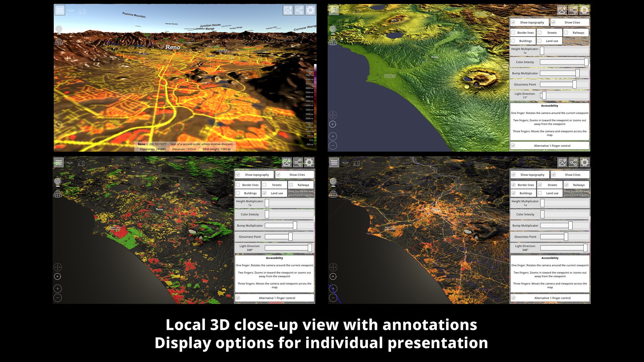The width and height of the screenshot is (644, 362).
Task: Disable Alternative 1-finger control in the top-right panel
Action: [513, 146]
